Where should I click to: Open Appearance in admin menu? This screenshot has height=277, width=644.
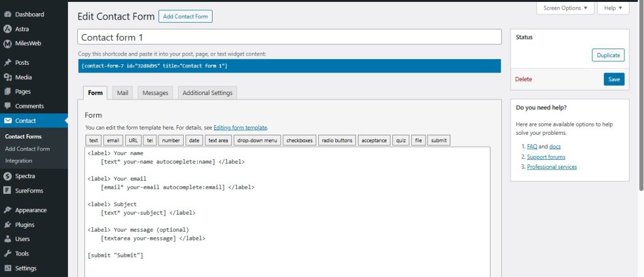[31, 210]
